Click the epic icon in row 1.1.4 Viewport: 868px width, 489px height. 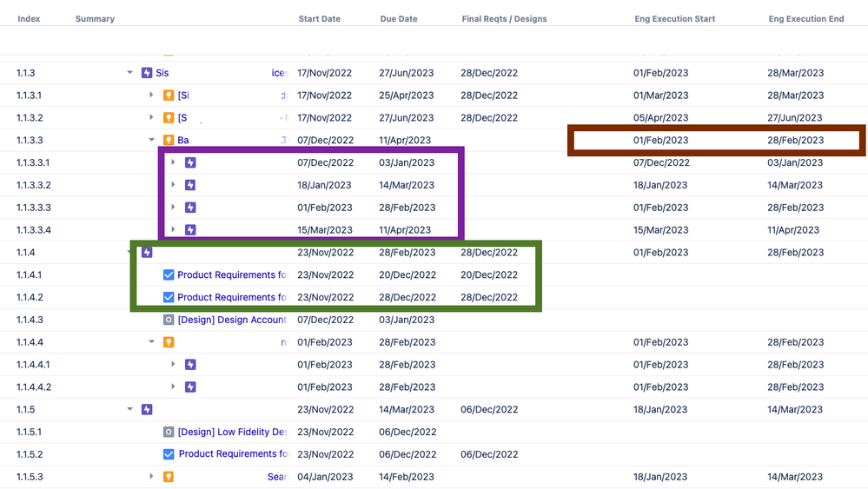click(x=147, y=253)
